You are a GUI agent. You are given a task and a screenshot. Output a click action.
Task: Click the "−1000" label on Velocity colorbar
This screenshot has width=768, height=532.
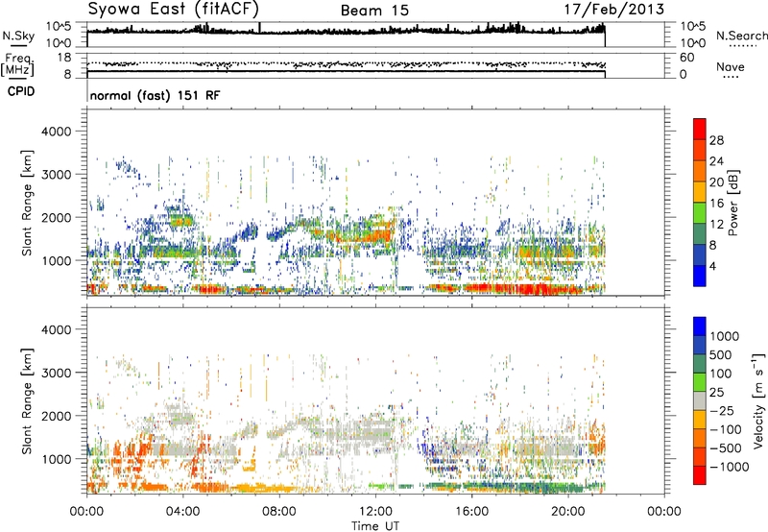[x=730, y=467]
